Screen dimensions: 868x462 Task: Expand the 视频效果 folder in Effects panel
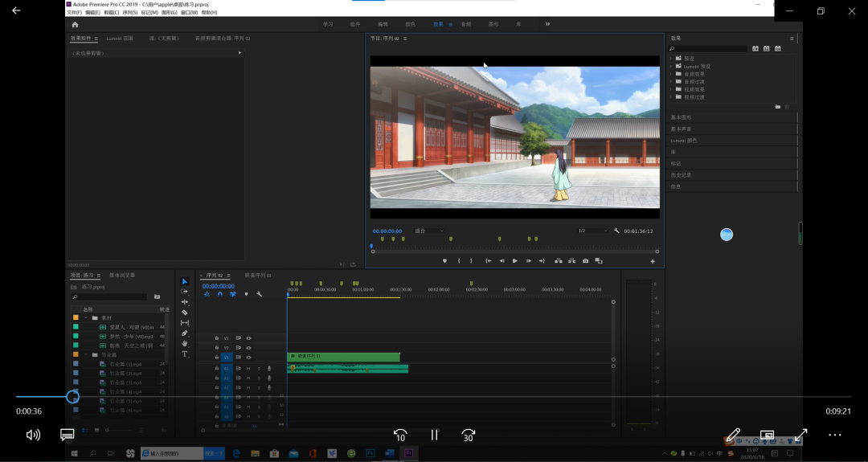(670, 89)
